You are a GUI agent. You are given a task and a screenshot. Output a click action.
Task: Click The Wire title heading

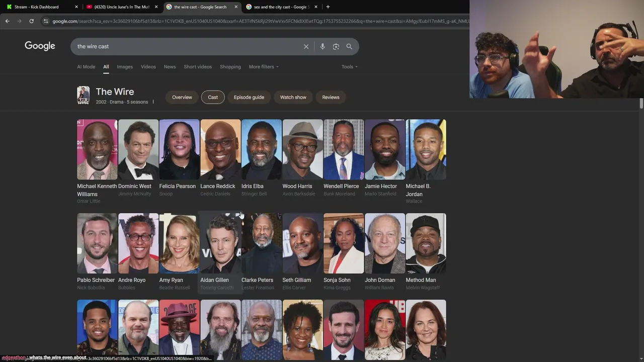115,92
